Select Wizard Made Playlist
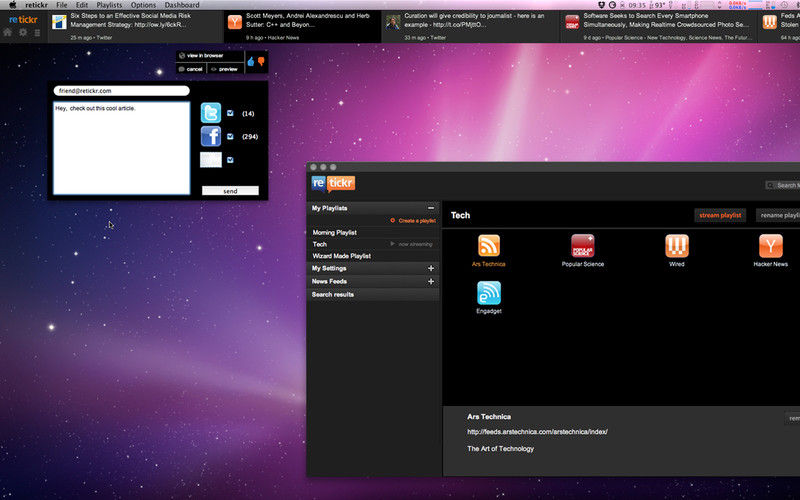 [342, 256]
